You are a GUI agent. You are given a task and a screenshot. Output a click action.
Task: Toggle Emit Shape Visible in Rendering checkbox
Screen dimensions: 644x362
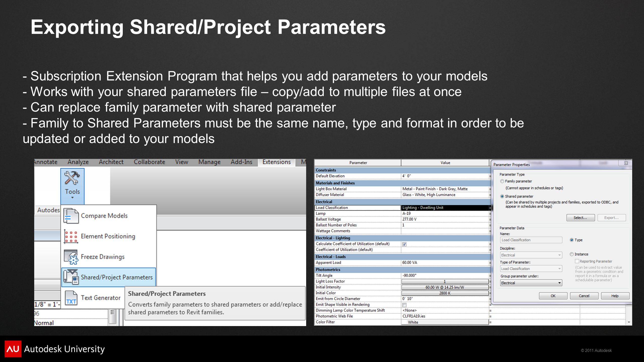click(x=405, y=305)
